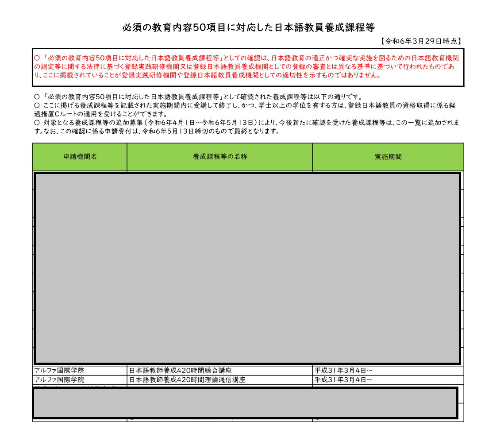Click the 申請機関名 column header

[80, 157]
